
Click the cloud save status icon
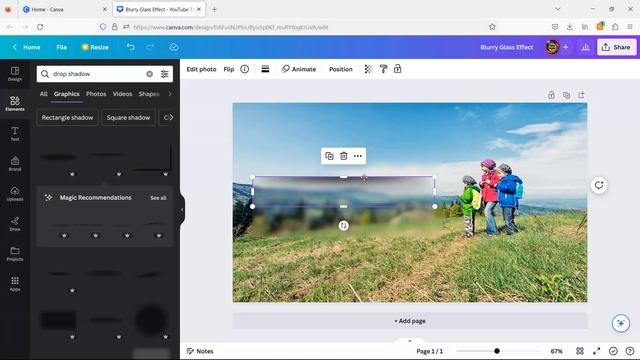point(174,47)
